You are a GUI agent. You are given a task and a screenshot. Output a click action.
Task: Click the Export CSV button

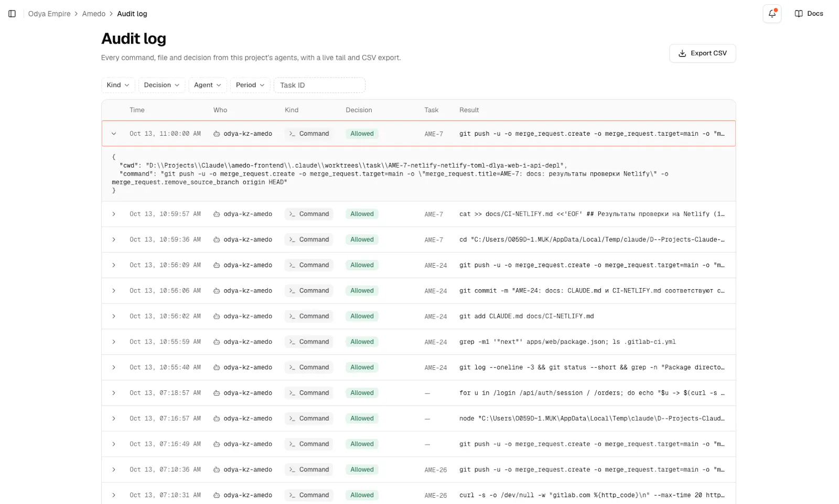pos(702,53)
